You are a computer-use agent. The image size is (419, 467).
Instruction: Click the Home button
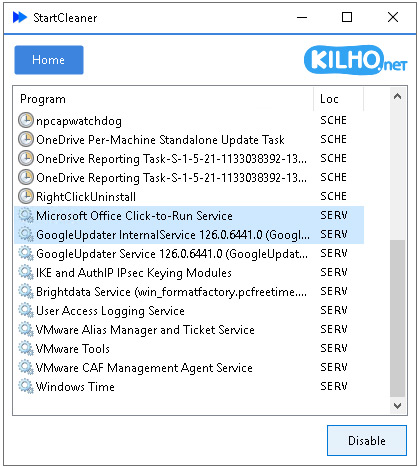click(x=49, y=60)
